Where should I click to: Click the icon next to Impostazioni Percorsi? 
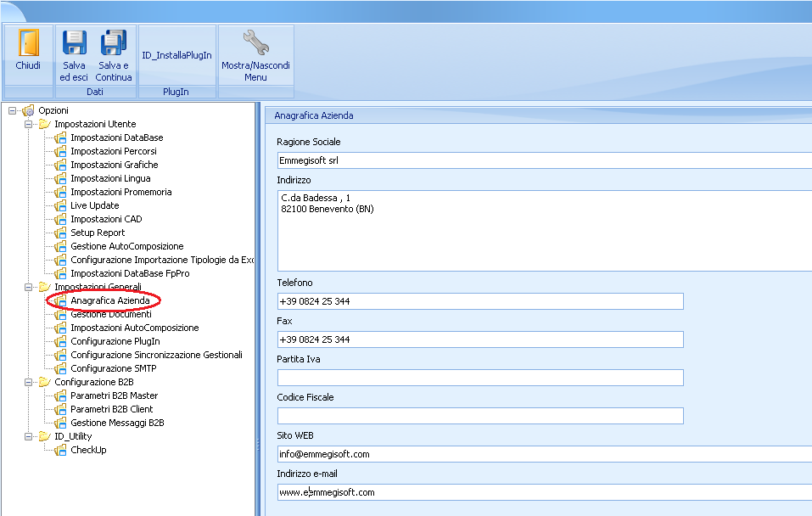pos(60,151)
